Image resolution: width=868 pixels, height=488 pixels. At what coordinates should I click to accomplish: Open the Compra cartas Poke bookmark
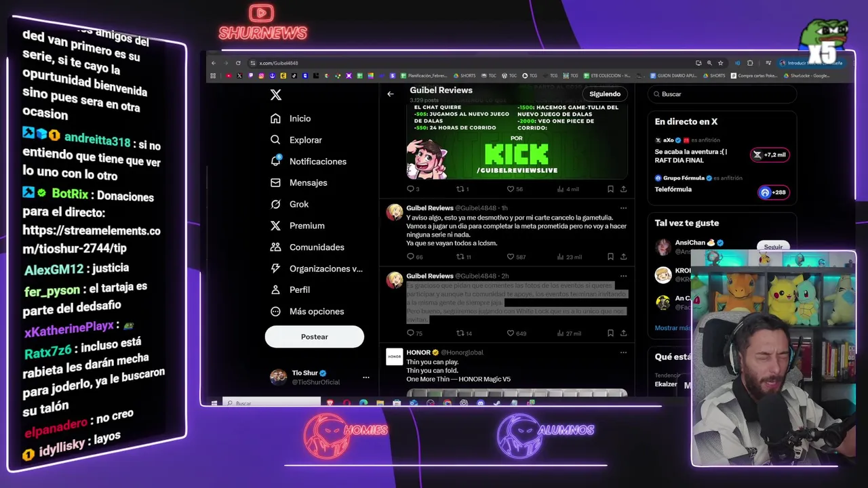(x=754, y=76)
